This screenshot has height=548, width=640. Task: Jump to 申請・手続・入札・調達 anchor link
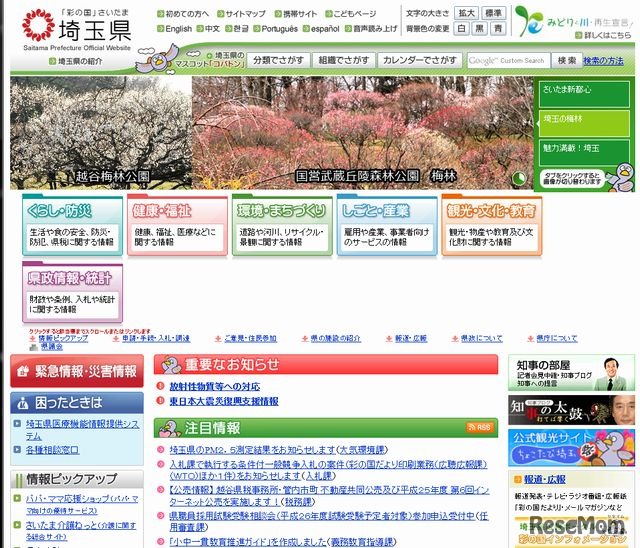click(x=156, y=338)
